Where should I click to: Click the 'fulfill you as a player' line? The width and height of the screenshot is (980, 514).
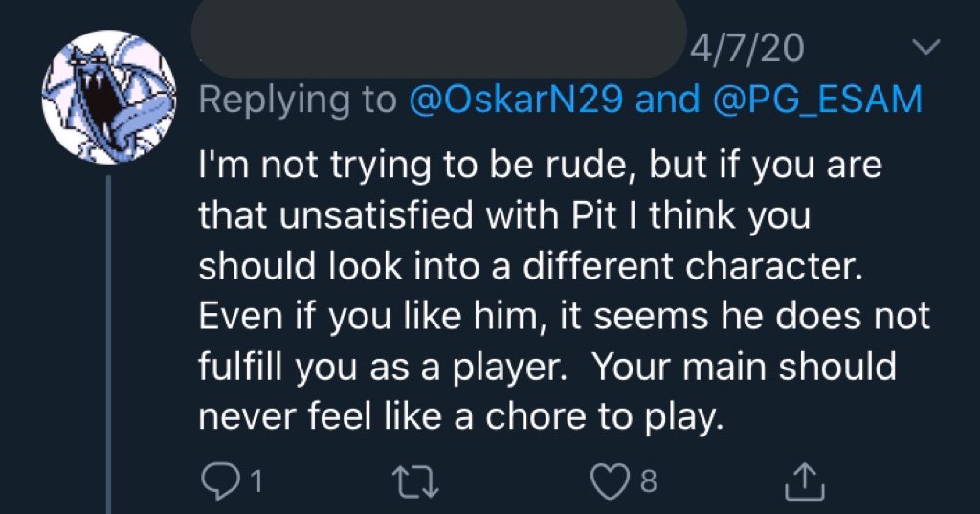[x=547, y=369]
